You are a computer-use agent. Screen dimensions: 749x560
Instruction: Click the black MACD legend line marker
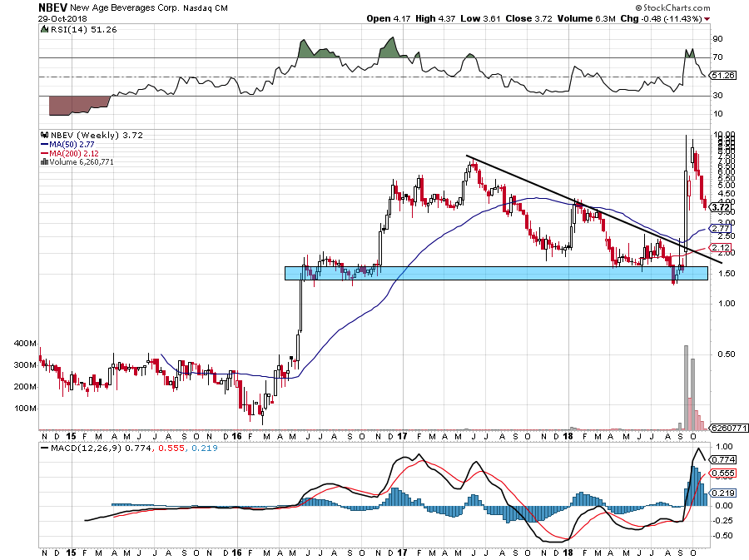tap(44, 448)
